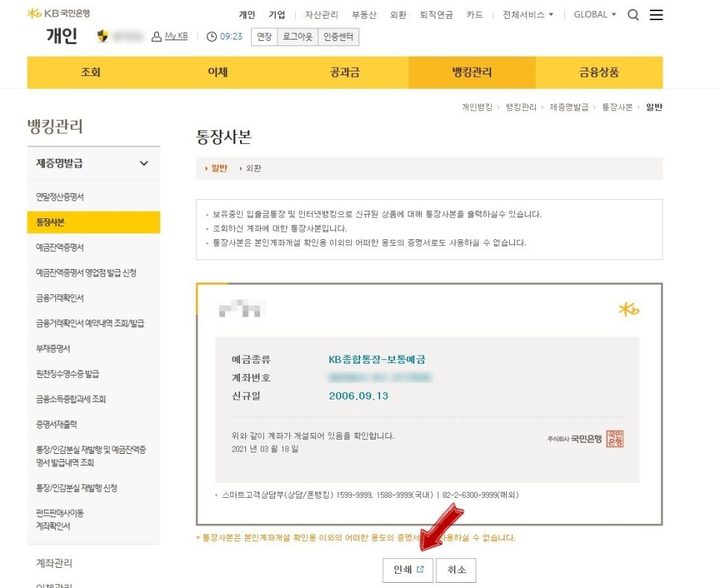The width and height of the screenshot is (720, 588).
Task: Open 퇴직연금 top link
Action: click(x=436, y=15)
